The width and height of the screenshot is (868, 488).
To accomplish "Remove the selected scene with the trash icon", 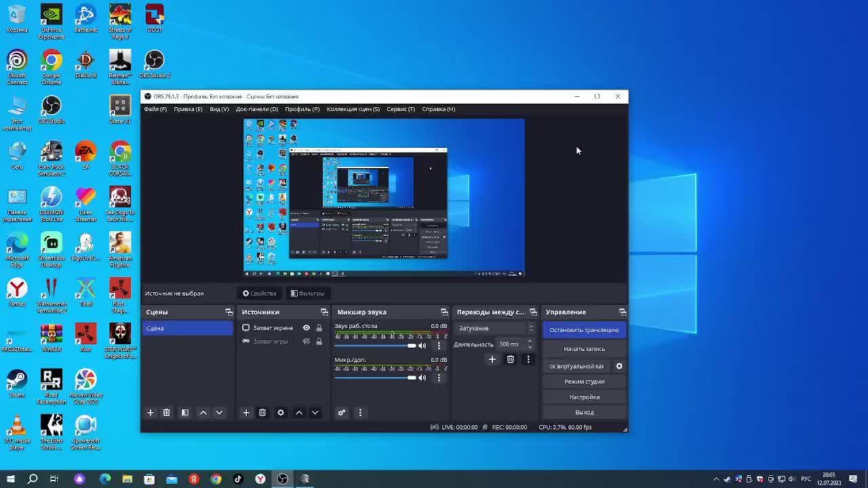I will 166,413.
